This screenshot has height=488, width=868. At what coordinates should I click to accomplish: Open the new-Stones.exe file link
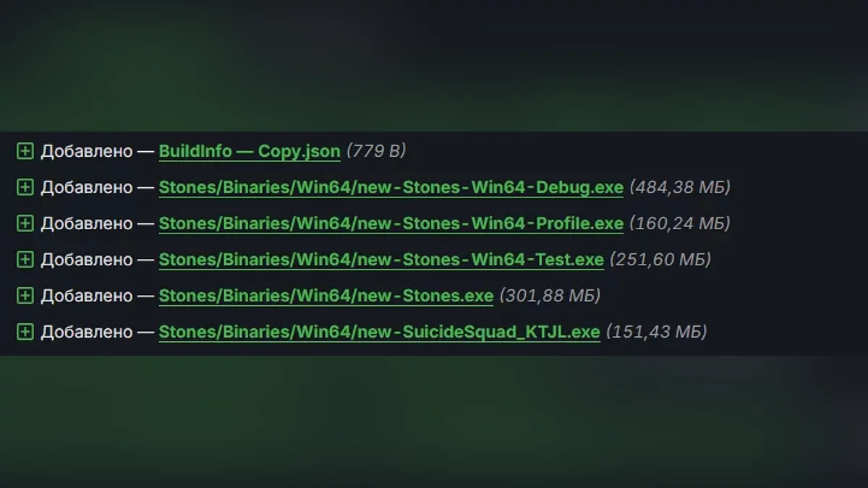click(326, 296)
